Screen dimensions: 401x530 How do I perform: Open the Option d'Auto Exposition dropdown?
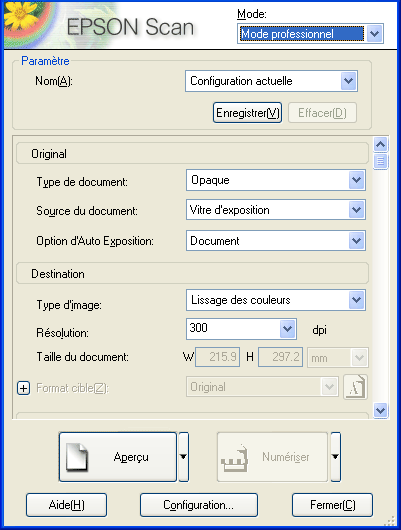pyautogui.click(x=276, y=241)
